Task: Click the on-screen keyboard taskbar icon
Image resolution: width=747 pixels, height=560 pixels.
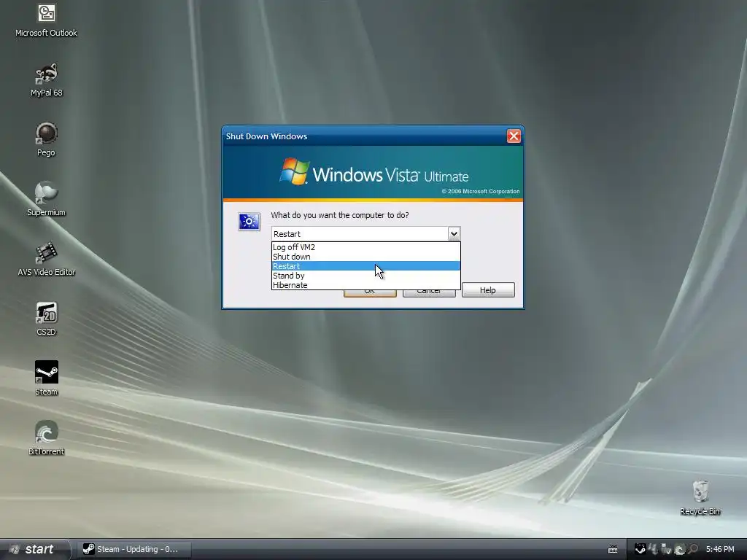Action: tap(613, 550)
